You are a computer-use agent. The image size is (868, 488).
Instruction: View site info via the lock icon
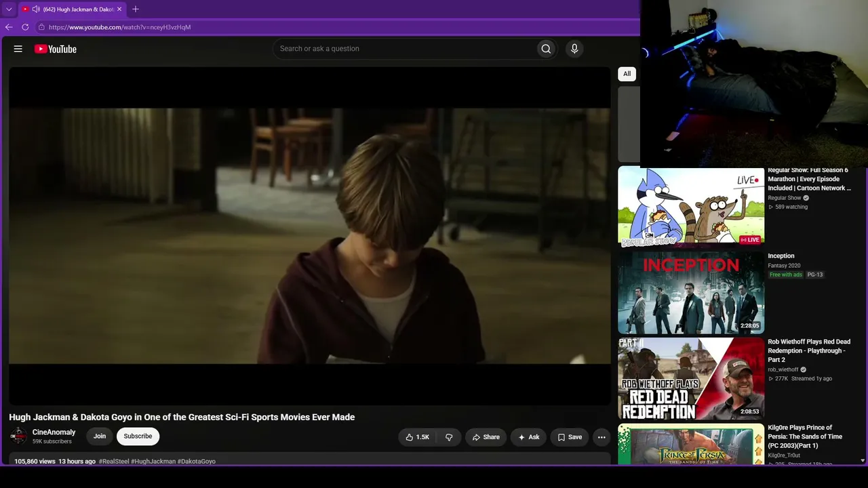[x=41, y=27]
